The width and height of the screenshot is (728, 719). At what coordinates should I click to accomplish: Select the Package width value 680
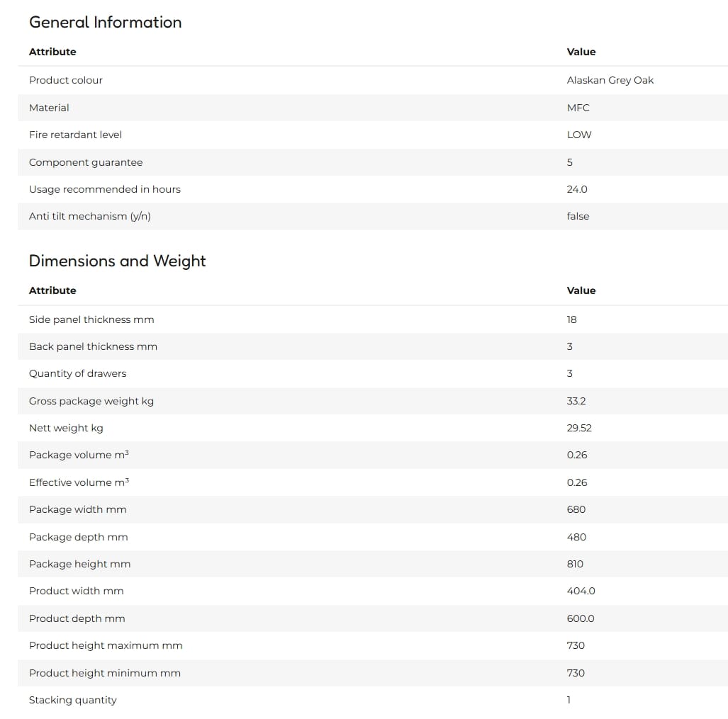(x=576, y=509)
